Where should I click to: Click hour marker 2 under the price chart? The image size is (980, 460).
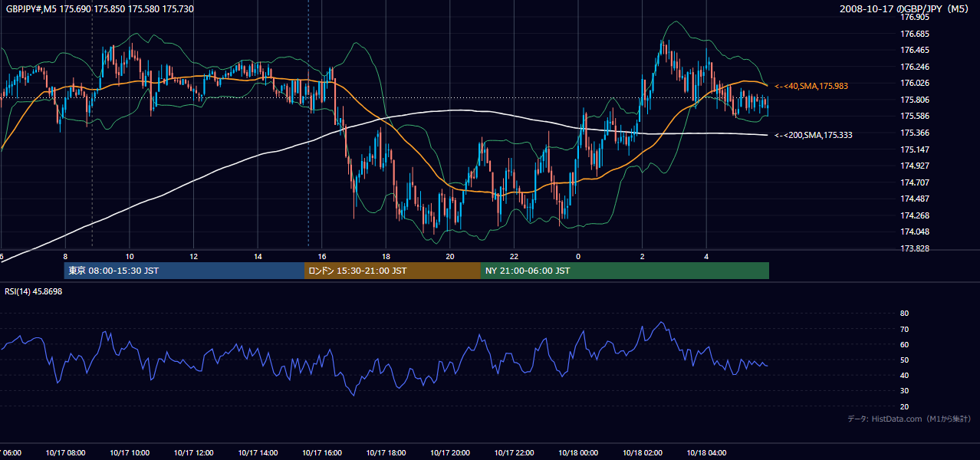coord(643,256)
